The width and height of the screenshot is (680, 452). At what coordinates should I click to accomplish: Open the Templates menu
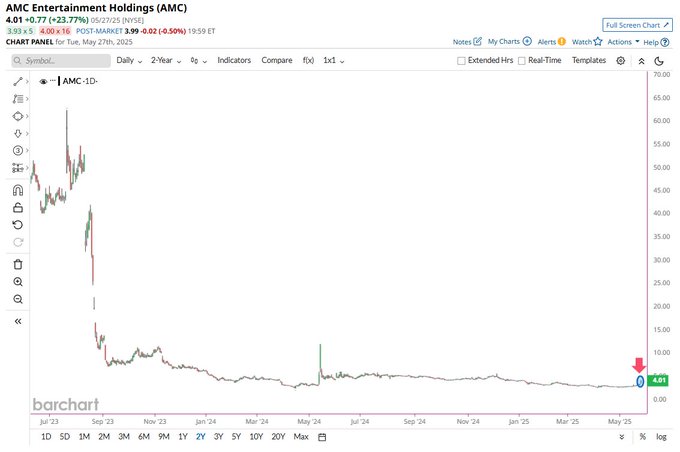(x=588, y=61)
